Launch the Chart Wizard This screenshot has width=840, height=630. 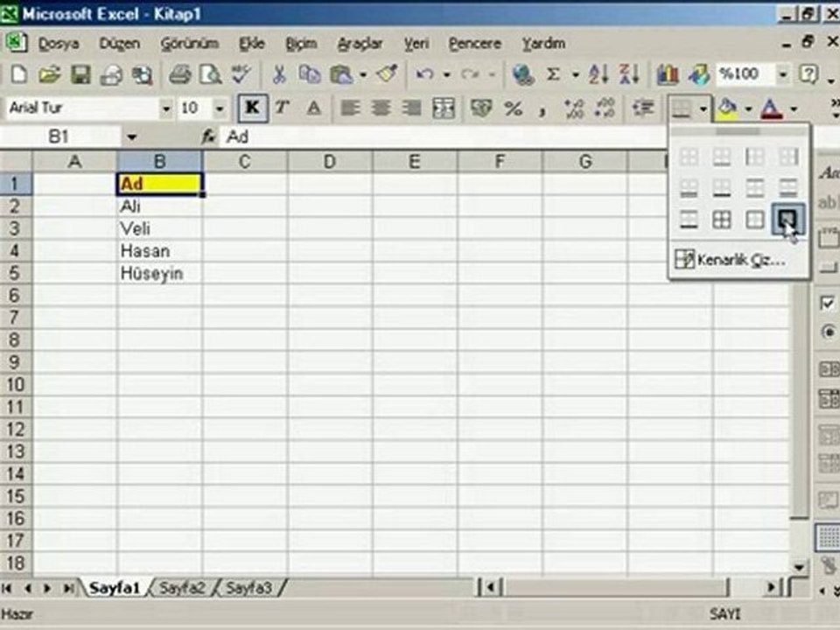tap(668, 74)
